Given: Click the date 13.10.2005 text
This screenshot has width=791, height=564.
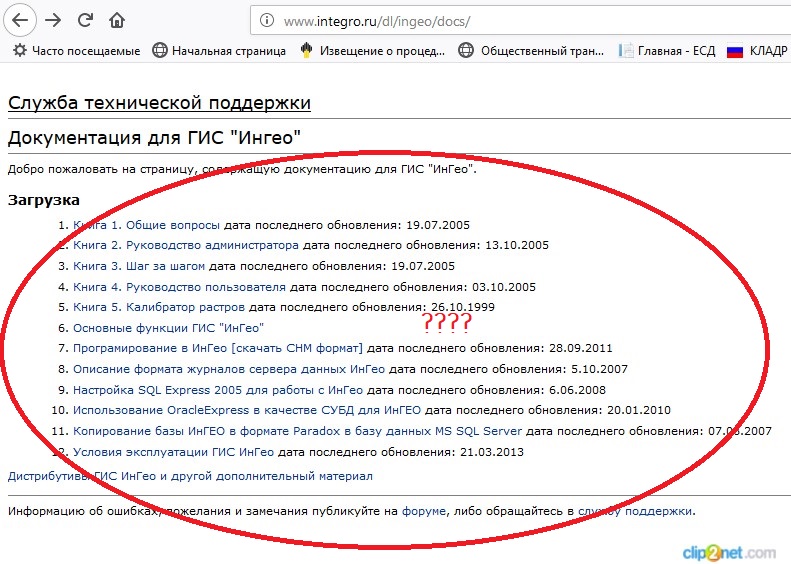Looking at the screenshot, I should coord(517,245).
